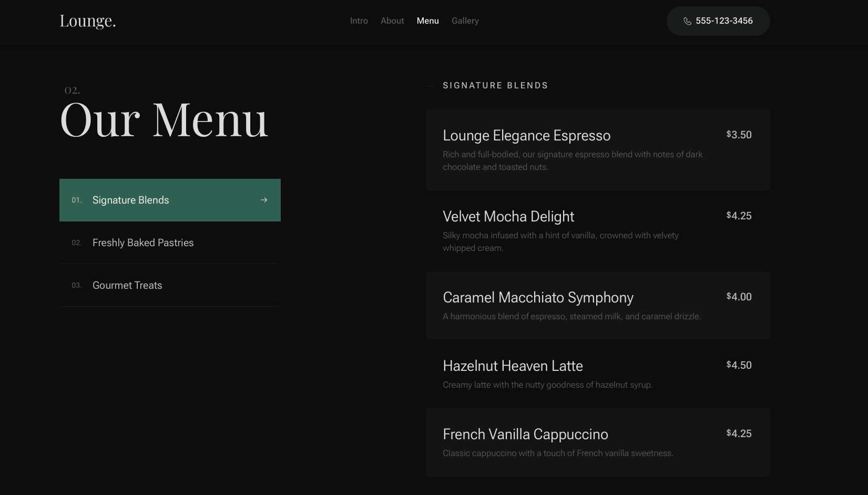
Task: Pick the Hazelnut Heaven Latte title
Action: coord(513,366)
